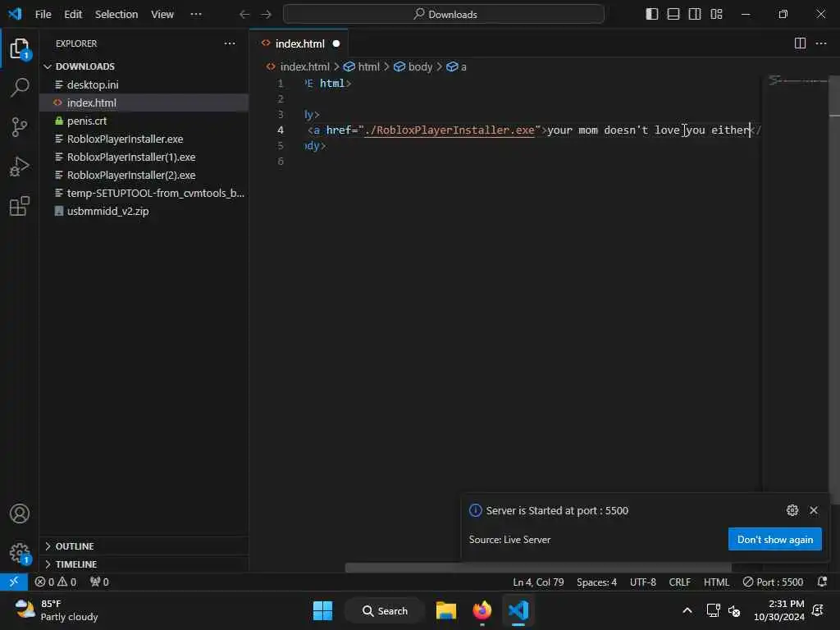Click the horizontal scrollbar of the editor
840x630 pixels.
(x=538, y=568)
